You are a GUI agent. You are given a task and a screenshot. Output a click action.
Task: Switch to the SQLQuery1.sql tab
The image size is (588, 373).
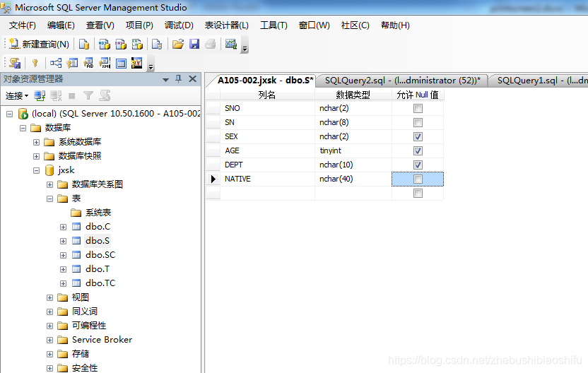point(540,81)
